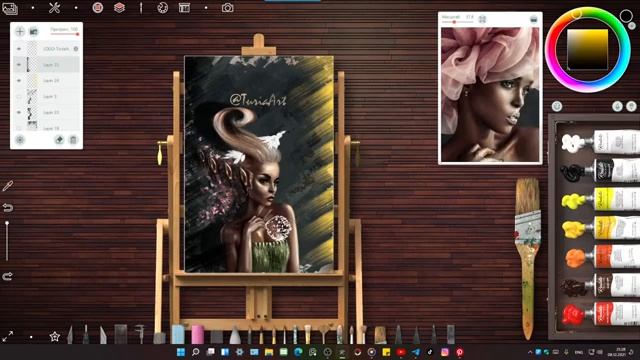Click the middle round icon above the paint box
Screen dimensions: 640x360
point(617,107)
